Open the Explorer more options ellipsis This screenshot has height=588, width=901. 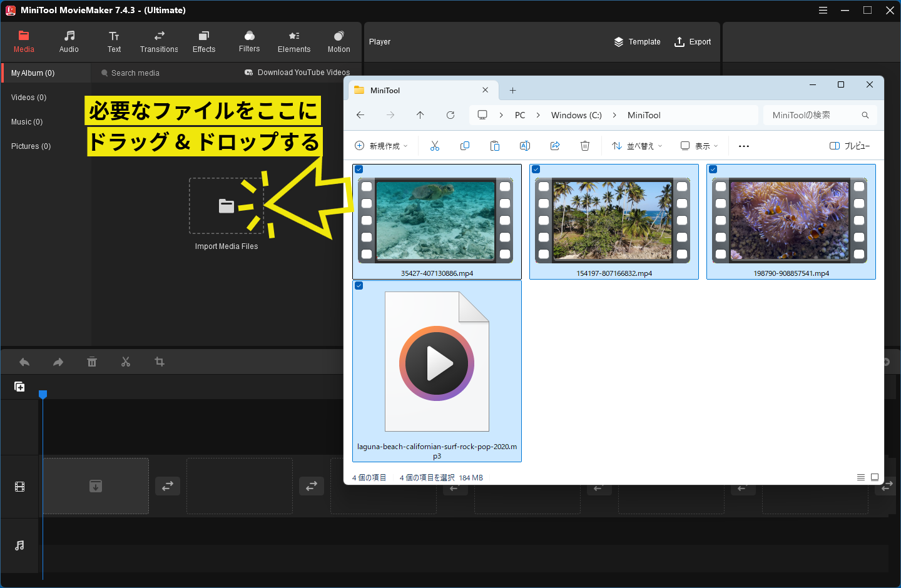tap(744, 146)
